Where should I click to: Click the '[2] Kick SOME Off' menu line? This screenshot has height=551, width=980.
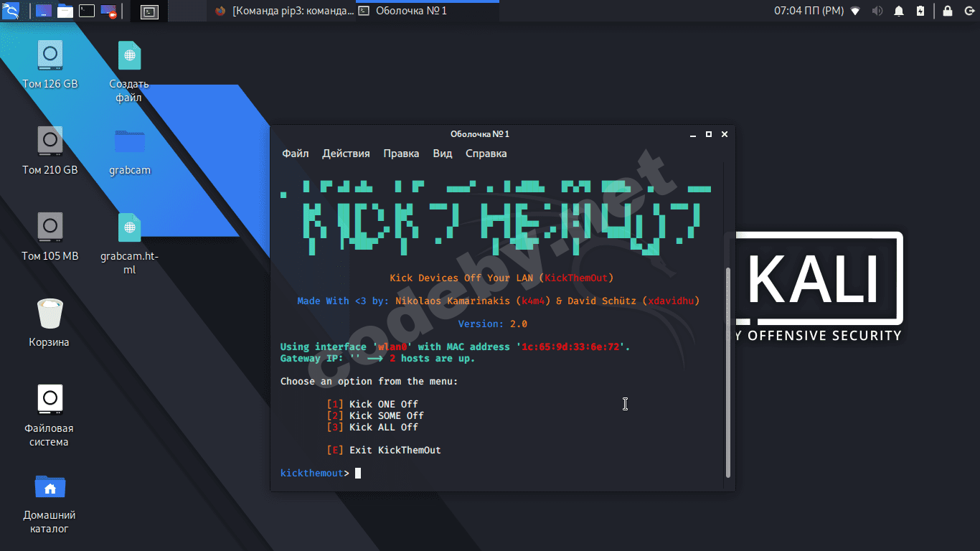tap(375, 415)
